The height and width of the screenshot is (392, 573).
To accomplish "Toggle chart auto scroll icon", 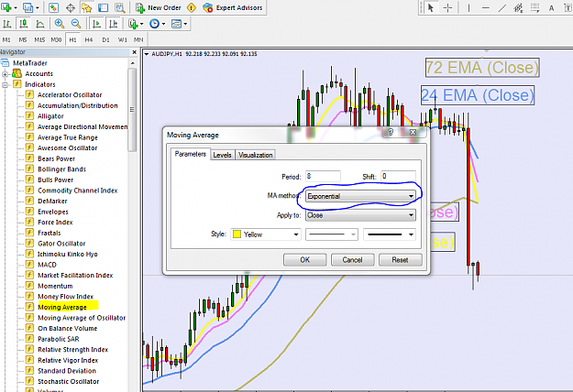I will coord(96,24).
